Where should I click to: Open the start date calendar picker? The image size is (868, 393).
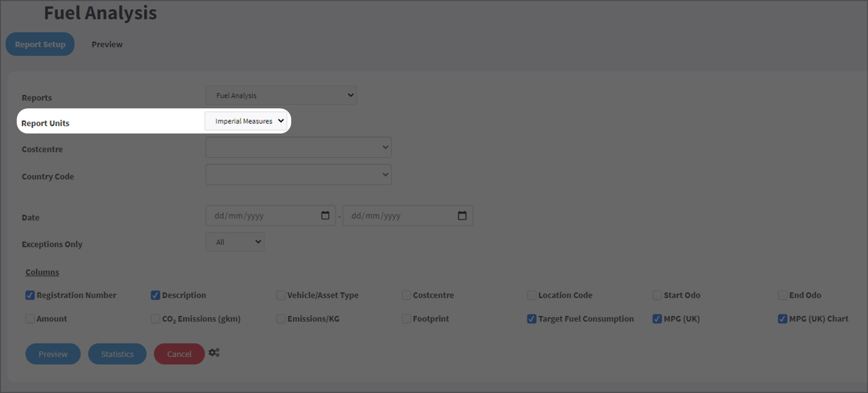(x=325, y=215)
